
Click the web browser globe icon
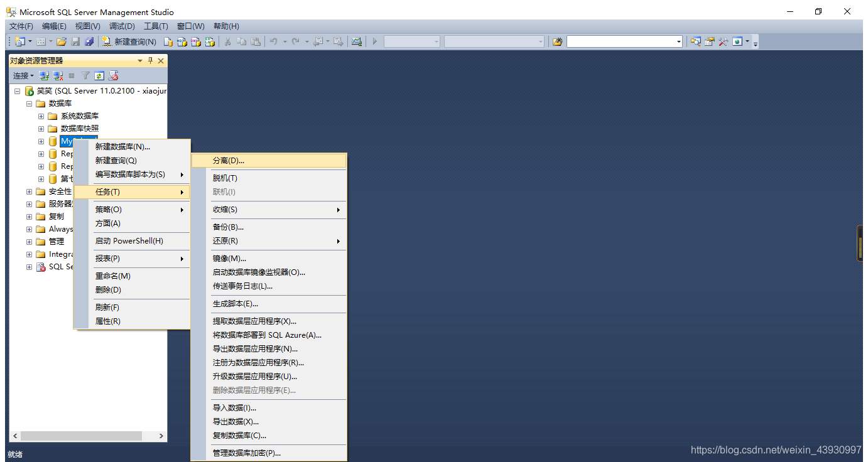[x=737, y=41]
